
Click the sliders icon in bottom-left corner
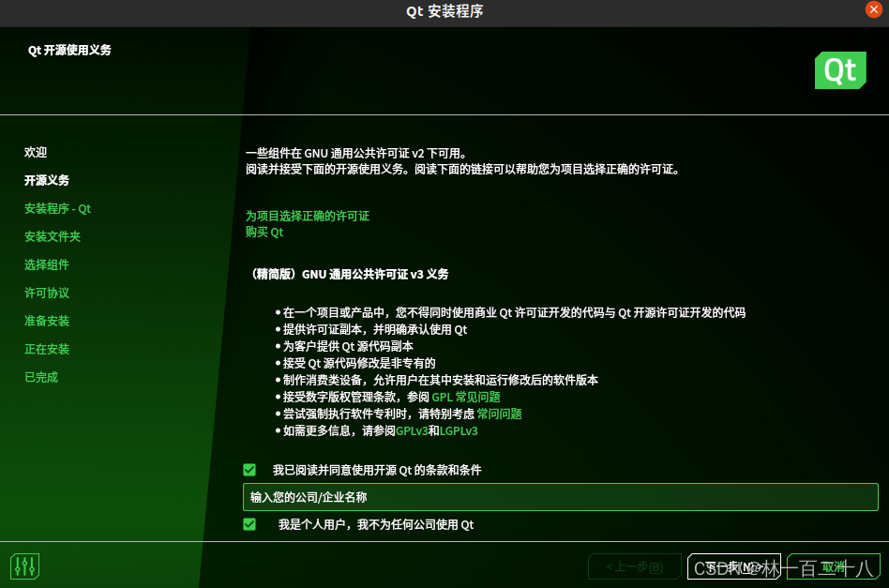point(23,565)
